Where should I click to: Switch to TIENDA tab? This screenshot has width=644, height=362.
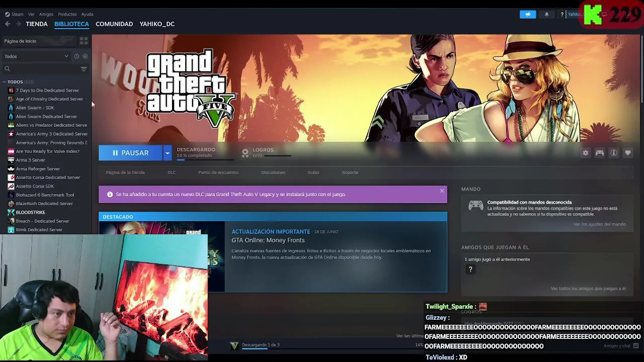(x=37, y=24)
